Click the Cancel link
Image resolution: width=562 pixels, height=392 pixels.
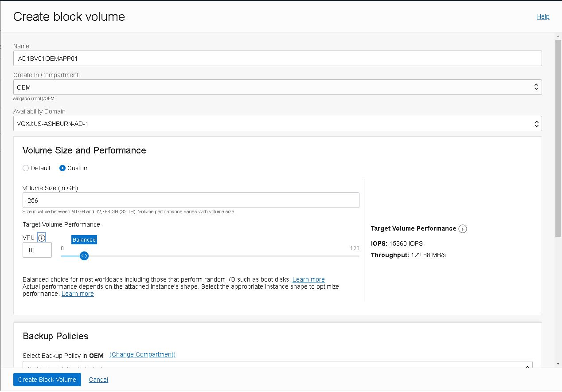98,380
